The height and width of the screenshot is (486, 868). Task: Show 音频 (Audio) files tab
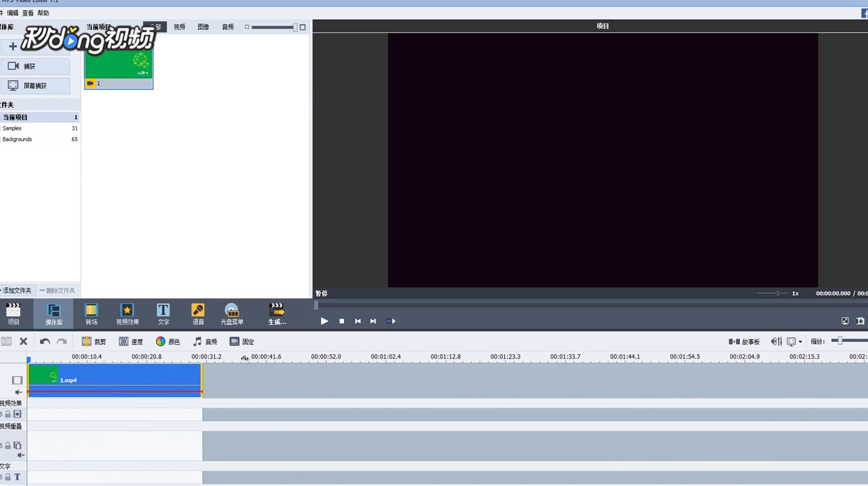tap(228, 27)
